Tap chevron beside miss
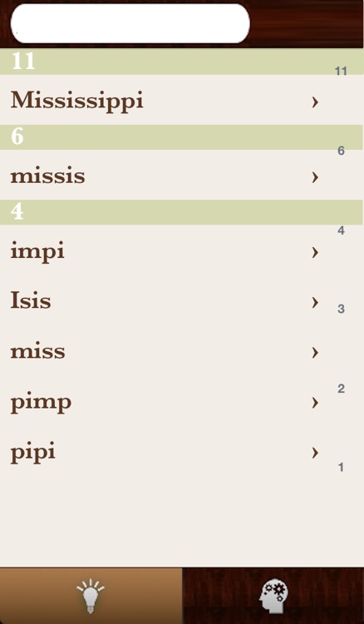364x624 pixels. point(315,352)
